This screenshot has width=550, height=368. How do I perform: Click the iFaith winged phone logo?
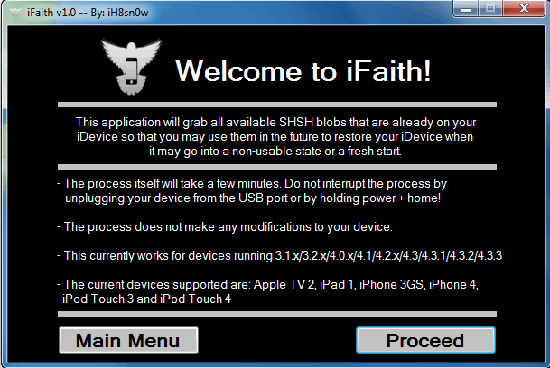coord(132,67)
